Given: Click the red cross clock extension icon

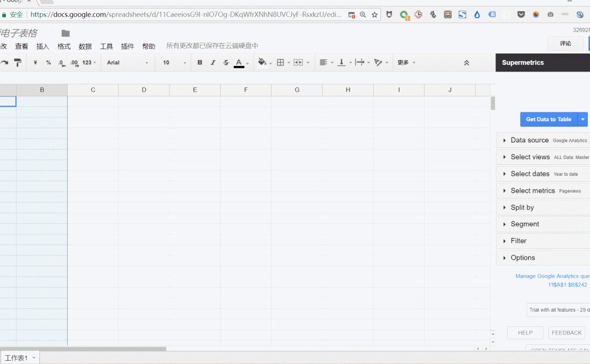Looking at the screenshot, I should 418,15.
